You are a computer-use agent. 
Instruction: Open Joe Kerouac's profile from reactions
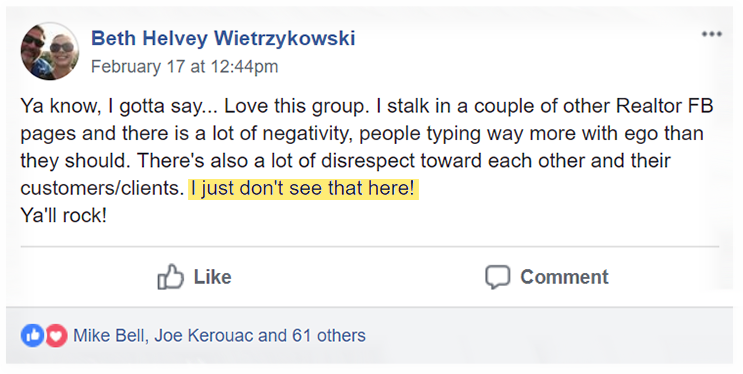pyautogui.click(x=204, y=336)
